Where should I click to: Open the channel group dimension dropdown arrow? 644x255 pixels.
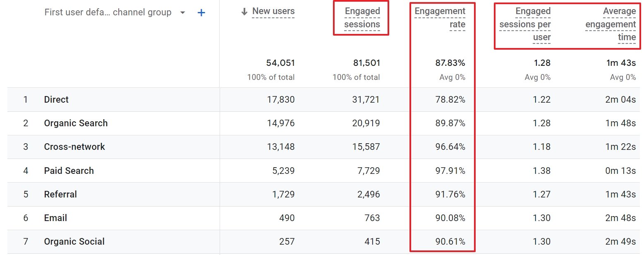[x=182, y=12]
